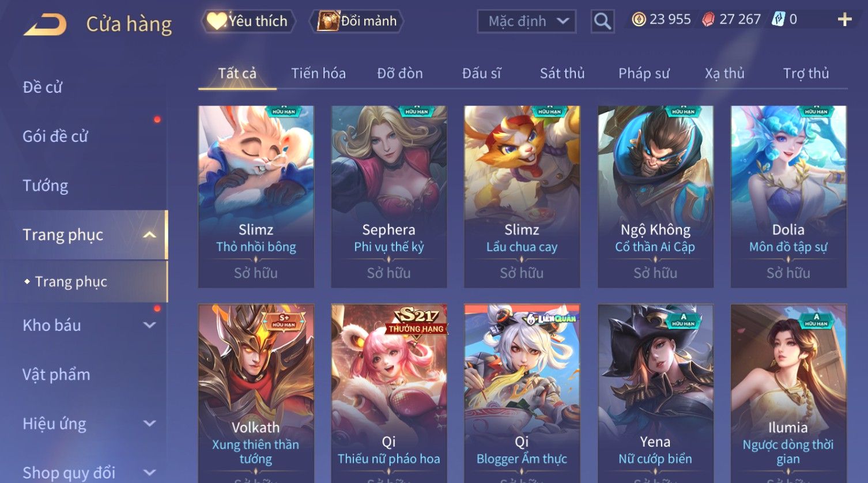This screenshot has width=868, height=483.
Task: Switch to the Pháp sư tab
Action: tap(644, 73)
